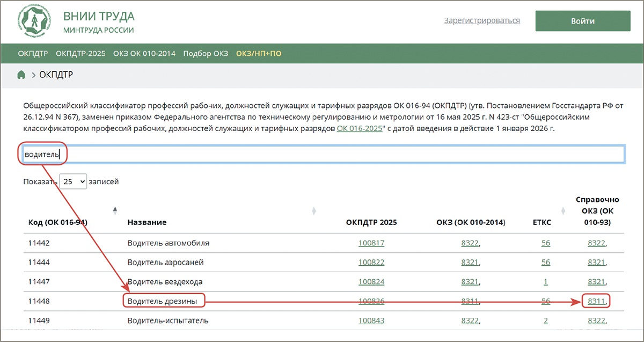Image resolution: width=644 pixels, height=342 pixels.
Task: Open code 100843 for Водитель-испытатель
Action: (371, 321)
